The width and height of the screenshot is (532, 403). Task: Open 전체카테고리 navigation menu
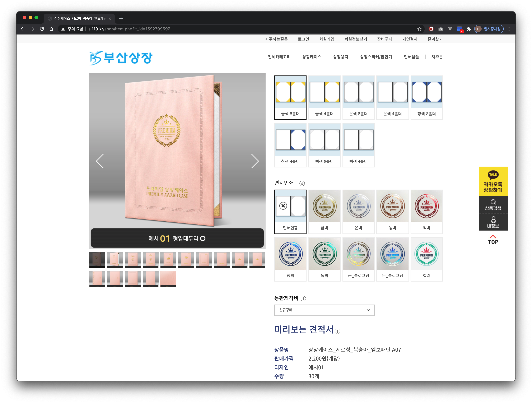click(279, 57)
